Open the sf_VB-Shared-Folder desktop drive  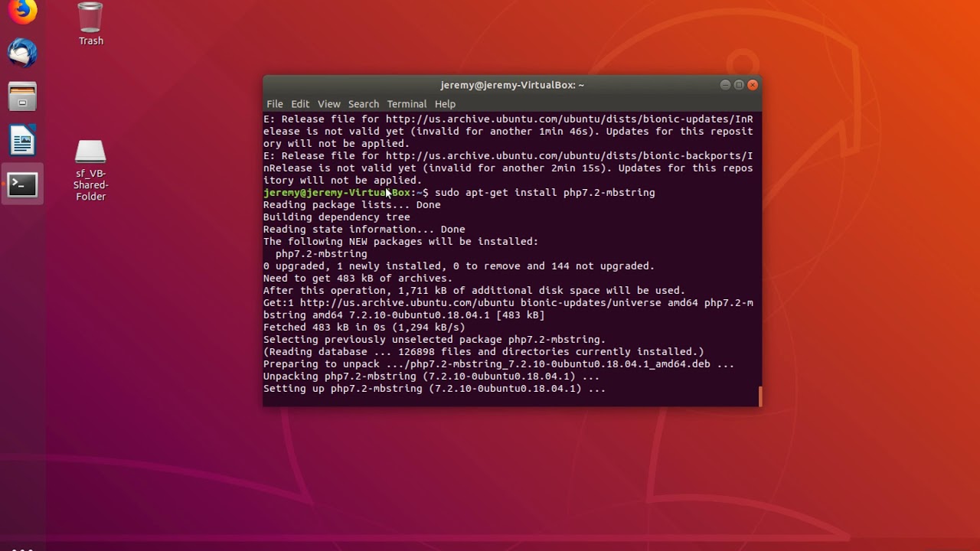pyautogui.click(x=90, y=171)
